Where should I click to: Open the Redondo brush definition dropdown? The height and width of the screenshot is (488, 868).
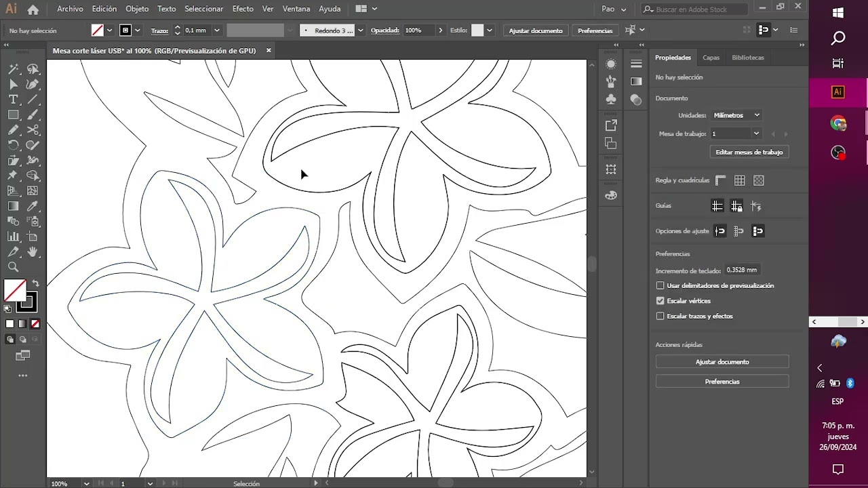coord(360,30)
